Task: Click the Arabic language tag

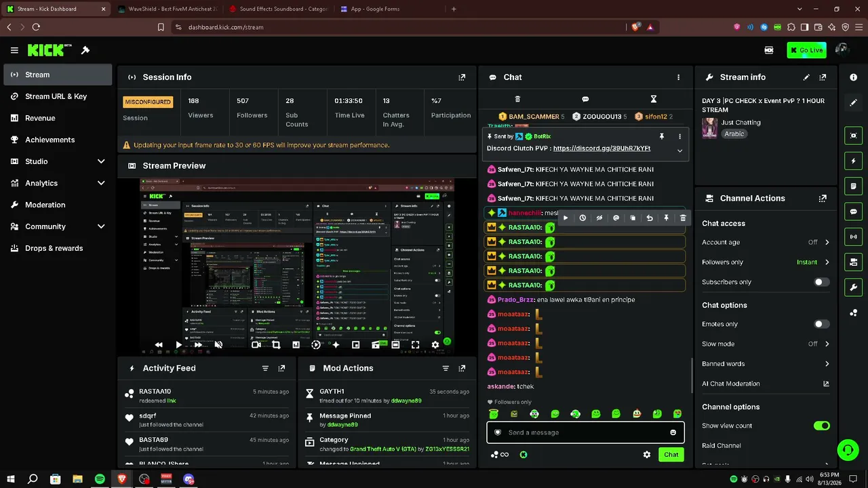Action: tap(734, 134)
